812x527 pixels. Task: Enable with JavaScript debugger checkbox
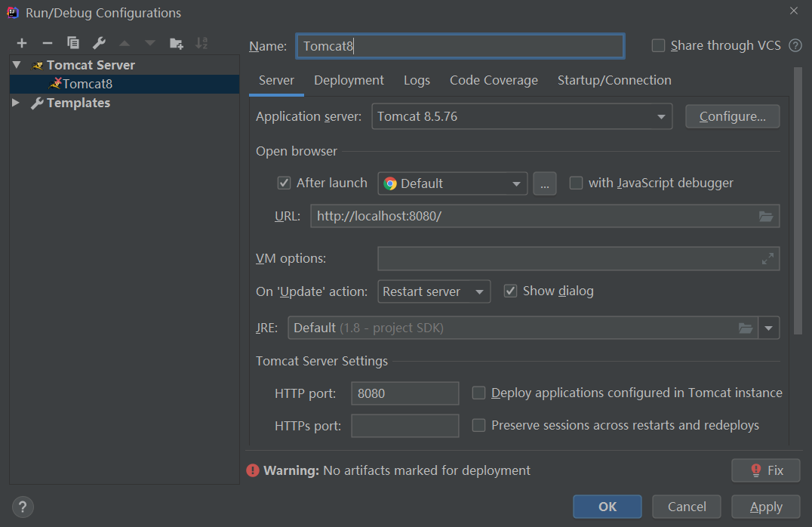pos(577,183)
